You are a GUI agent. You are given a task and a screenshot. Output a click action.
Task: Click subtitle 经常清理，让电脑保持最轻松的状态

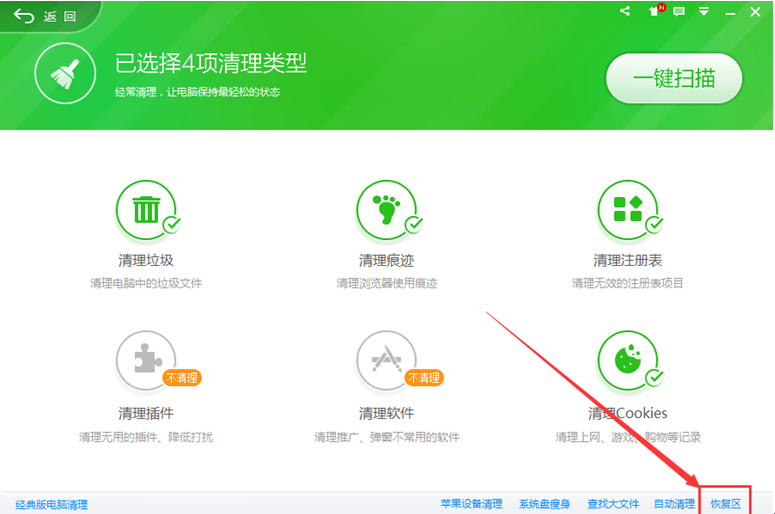click(197, 92)
